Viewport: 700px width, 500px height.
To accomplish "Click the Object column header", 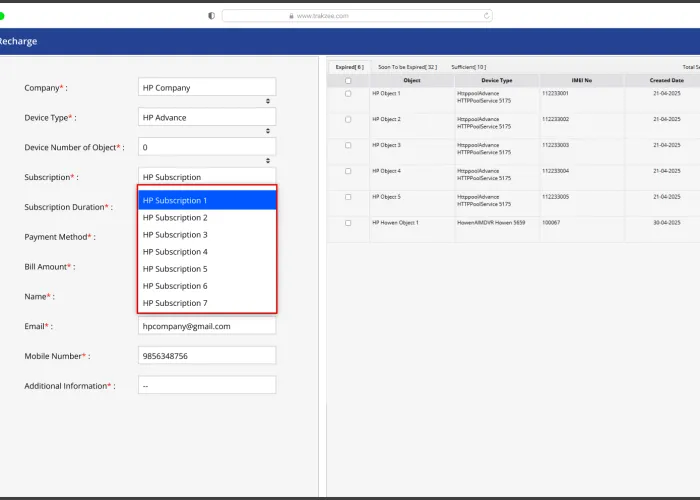I will (412, 80).
